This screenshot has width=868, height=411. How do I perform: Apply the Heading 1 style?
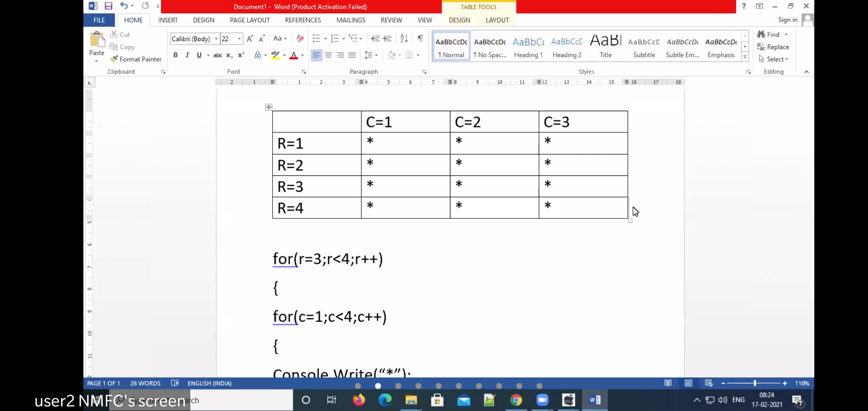click(x=528, y=46)
